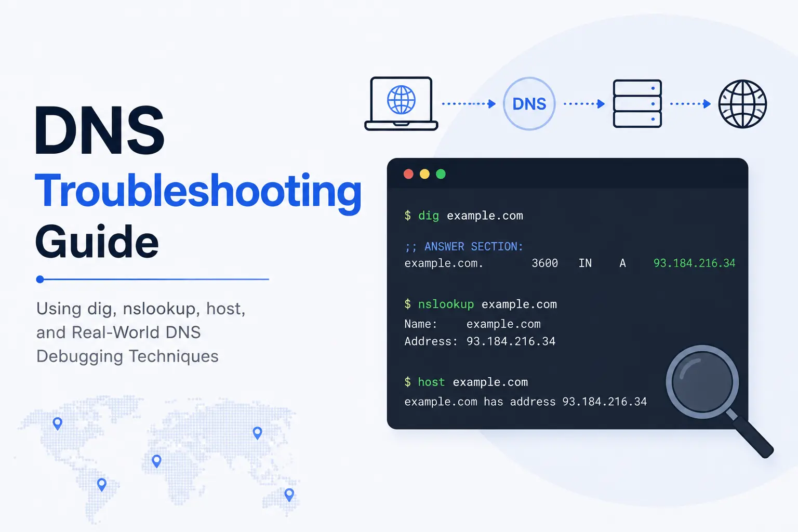Select the North America map pin
Viewport: 798px width, 532px height.
point(58,423)
